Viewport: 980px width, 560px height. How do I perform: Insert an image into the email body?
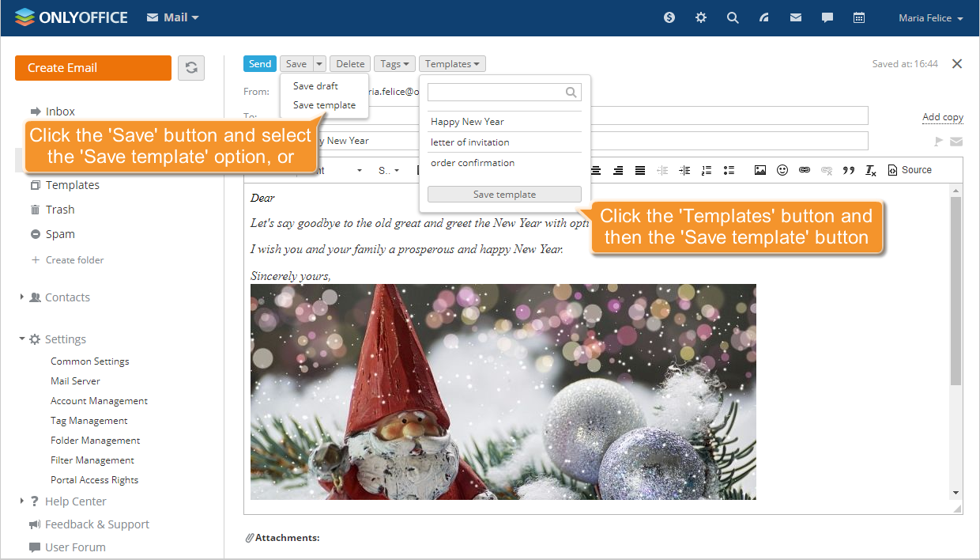click(x=760, y=170)
